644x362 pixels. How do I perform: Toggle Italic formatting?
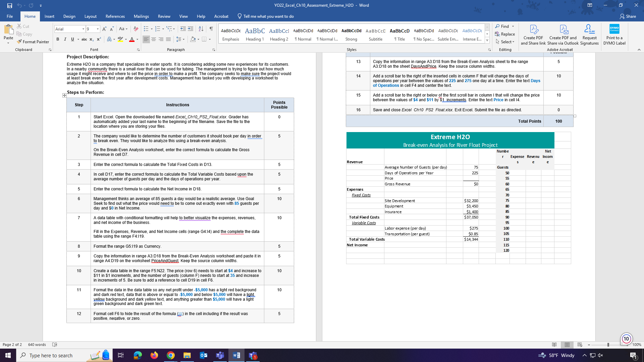(65, 39)
